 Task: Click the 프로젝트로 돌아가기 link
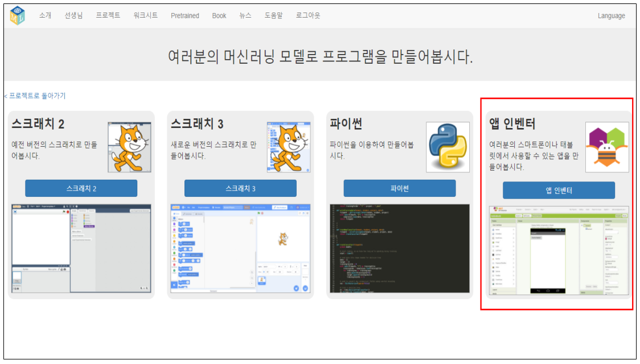[x=35, y=96]
